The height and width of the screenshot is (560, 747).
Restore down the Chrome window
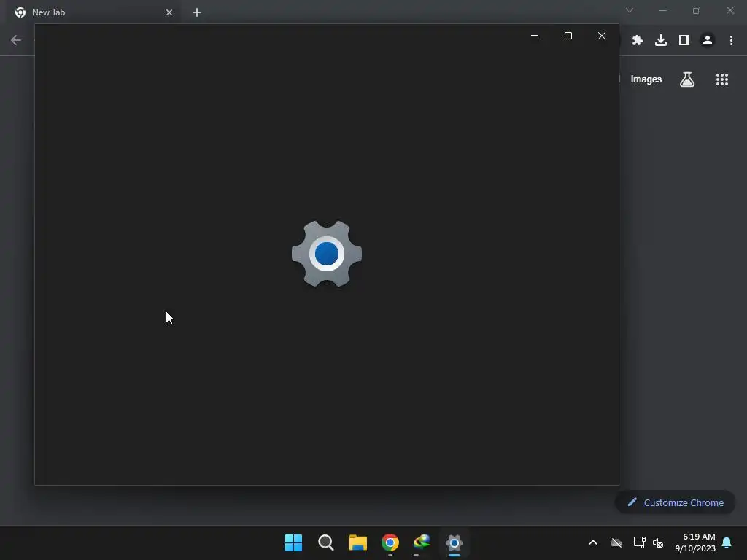(697, 10)
